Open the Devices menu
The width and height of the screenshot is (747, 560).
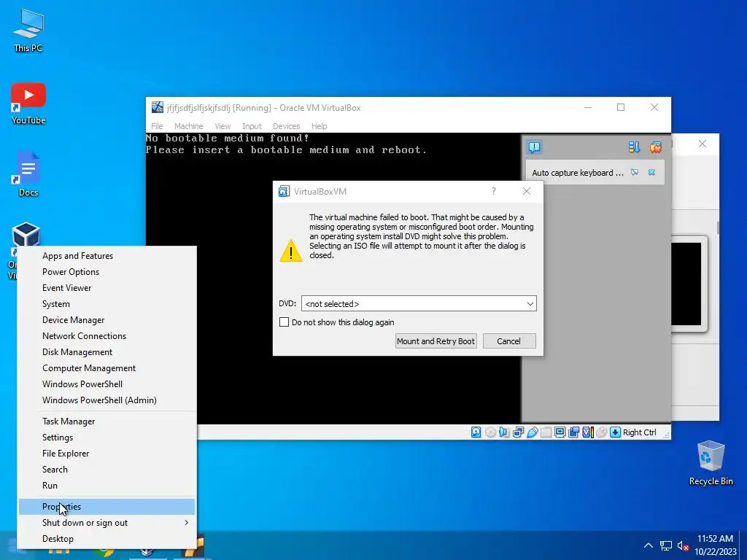pos(286,126)
